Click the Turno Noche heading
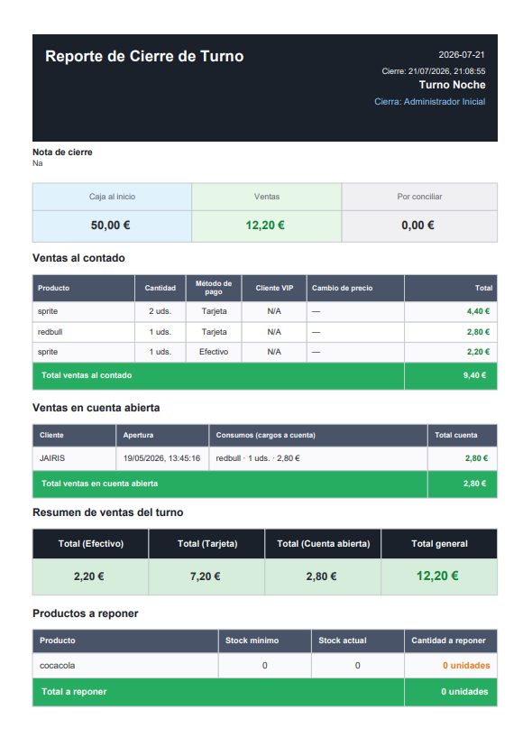Screen dimensions: 532x756 (452, 85)
